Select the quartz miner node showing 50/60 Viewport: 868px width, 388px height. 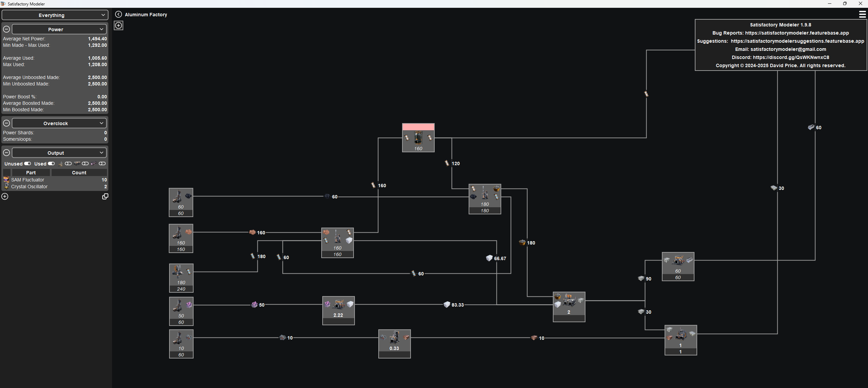tap(181, 311)
